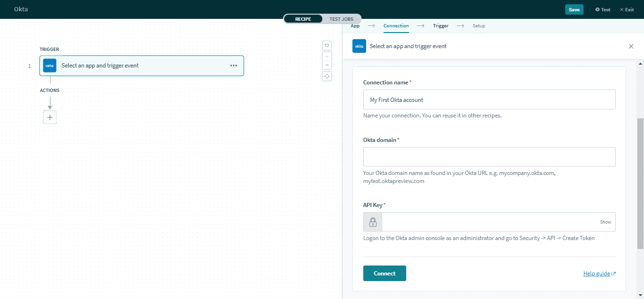This screenshot has width=644, height=299.
Task: Save the recipe
Action: click(574, 9)
